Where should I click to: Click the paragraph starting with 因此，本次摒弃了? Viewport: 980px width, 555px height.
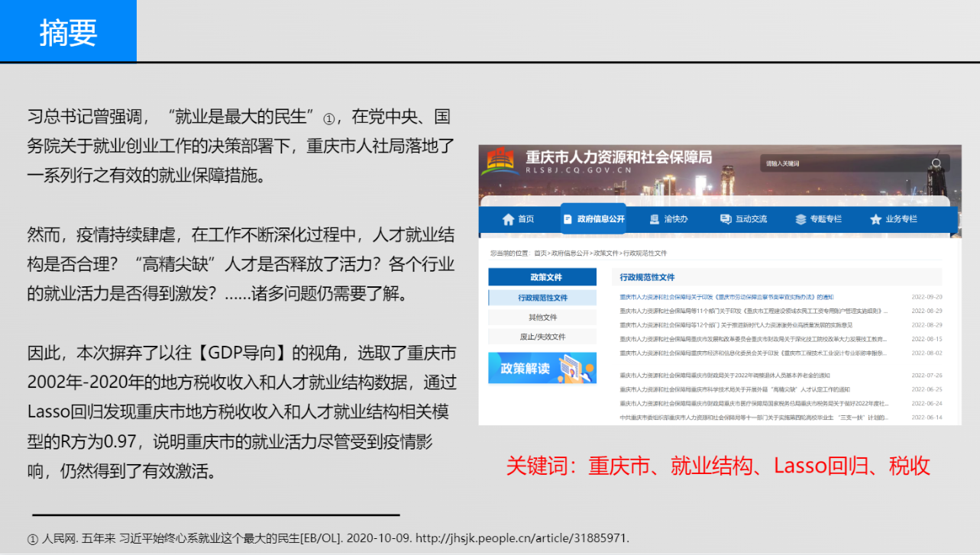(x=241, y=411)
